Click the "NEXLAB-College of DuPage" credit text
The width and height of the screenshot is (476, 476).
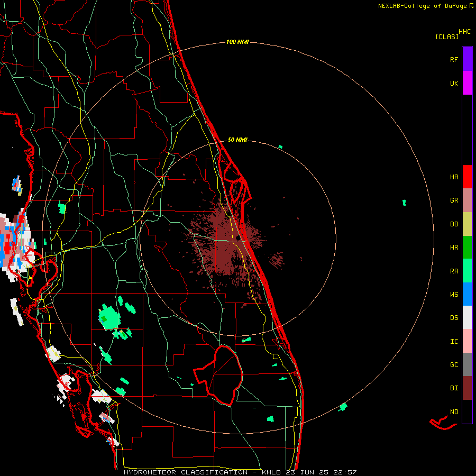pyautogui.click(x=422, y=6)
